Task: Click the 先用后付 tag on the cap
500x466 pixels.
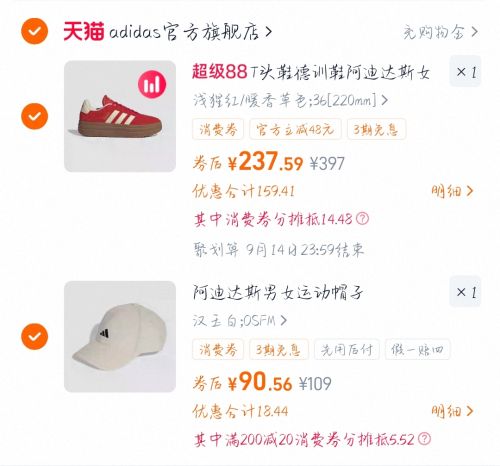Action: [347, 349]
